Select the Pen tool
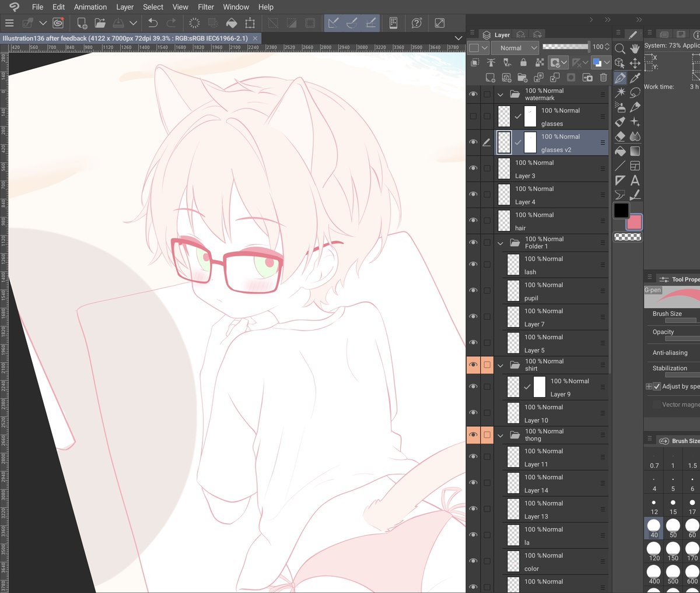 620,78
